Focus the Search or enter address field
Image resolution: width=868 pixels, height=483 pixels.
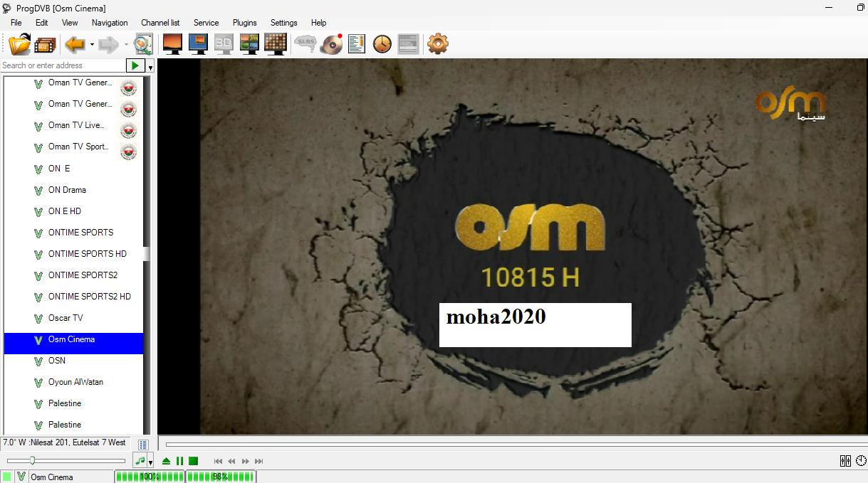pyautogui.click(x=63, y=65)
